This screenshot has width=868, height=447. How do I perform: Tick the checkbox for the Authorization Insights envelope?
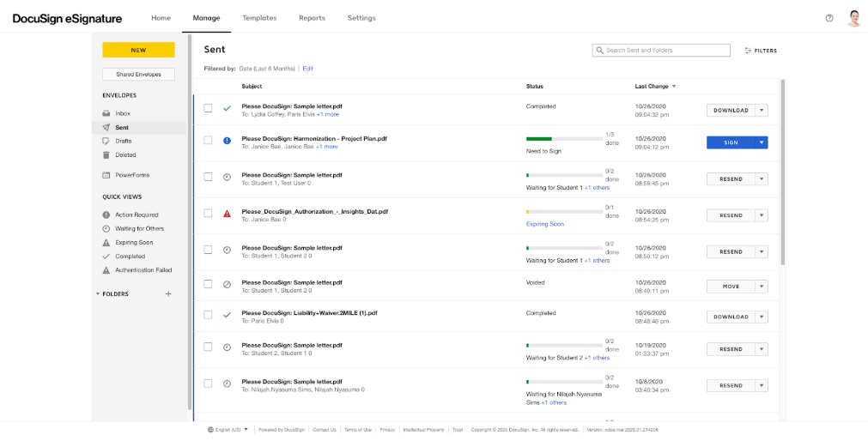[208, 214]
